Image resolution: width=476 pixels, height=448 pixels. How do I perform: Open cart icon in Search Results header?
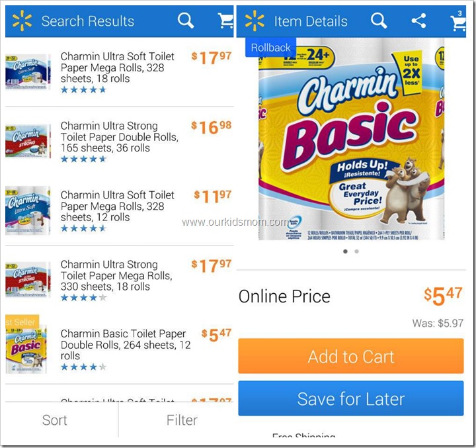click(x=225, y=21)
